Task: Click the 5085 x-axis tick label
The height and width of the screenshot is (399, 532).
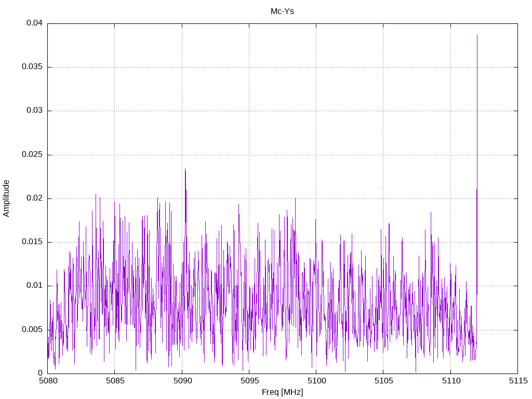Action: point(115,381)
